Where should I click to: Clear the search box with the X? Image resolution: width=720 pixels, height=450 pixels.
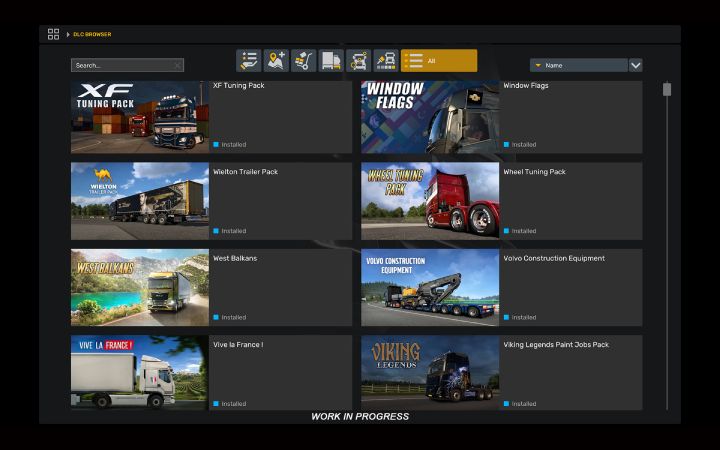[178, 65]
